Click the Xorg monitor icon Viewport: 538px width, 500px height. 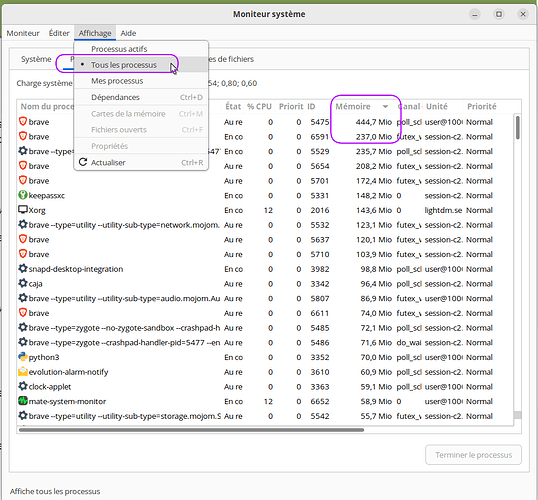coord(23,210)
